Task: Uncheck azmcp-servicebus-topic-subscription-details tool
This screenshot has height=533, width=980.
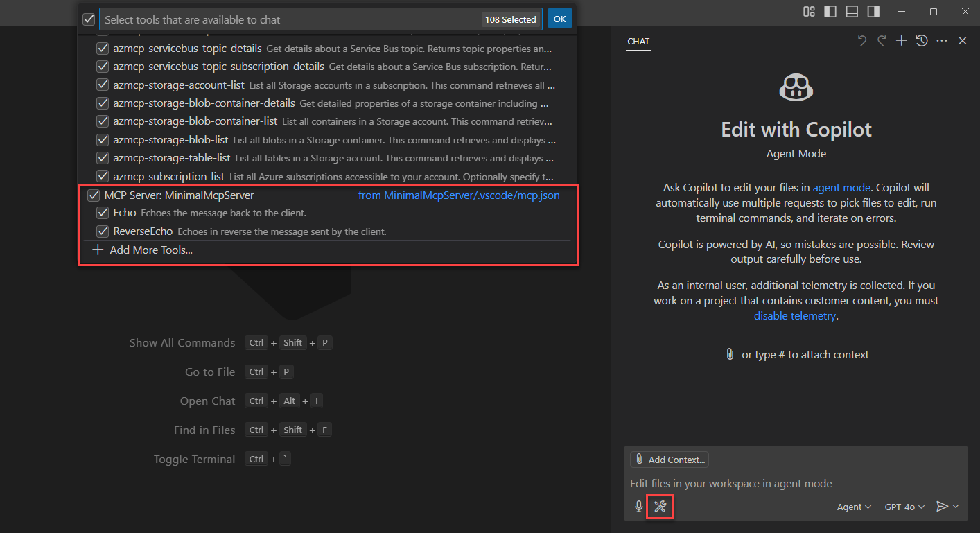Action: point(103,67)
